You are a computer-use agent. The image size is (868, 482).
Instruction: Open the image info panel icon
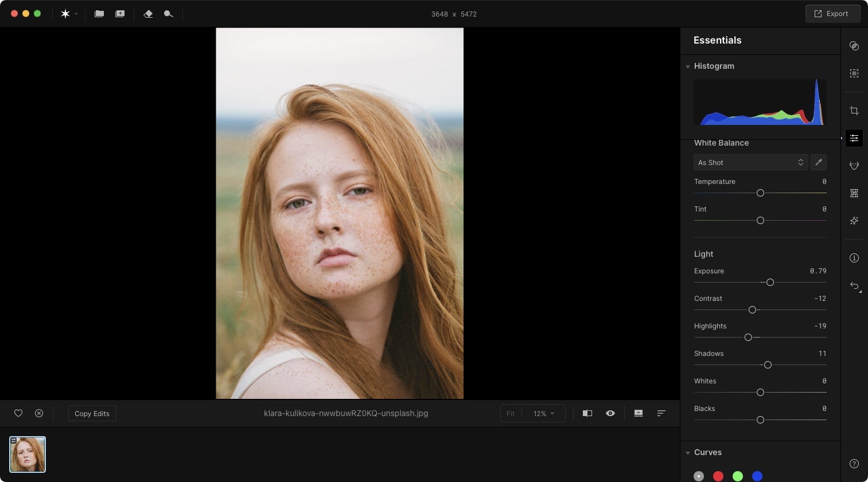tap(854, 258)
